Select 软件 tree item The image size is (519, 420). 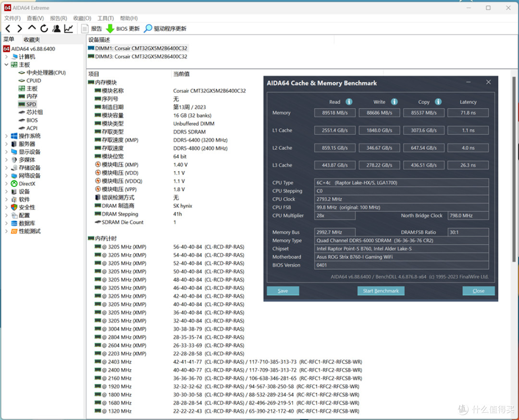(21, 199)
